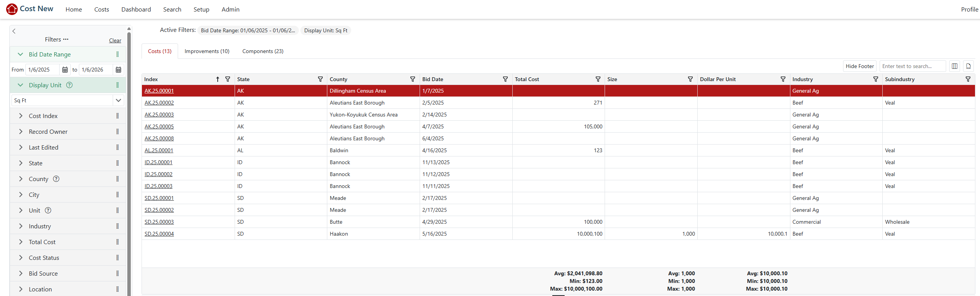
Task: Collapse the filters side panel arrow
Action: click(x=14, y=31)
